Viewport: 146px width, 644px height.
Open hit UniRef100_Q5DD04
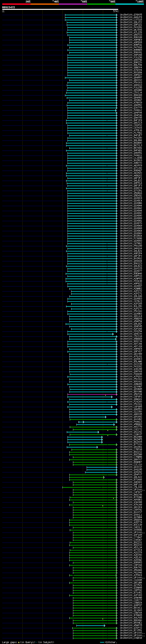coord(131,520)
